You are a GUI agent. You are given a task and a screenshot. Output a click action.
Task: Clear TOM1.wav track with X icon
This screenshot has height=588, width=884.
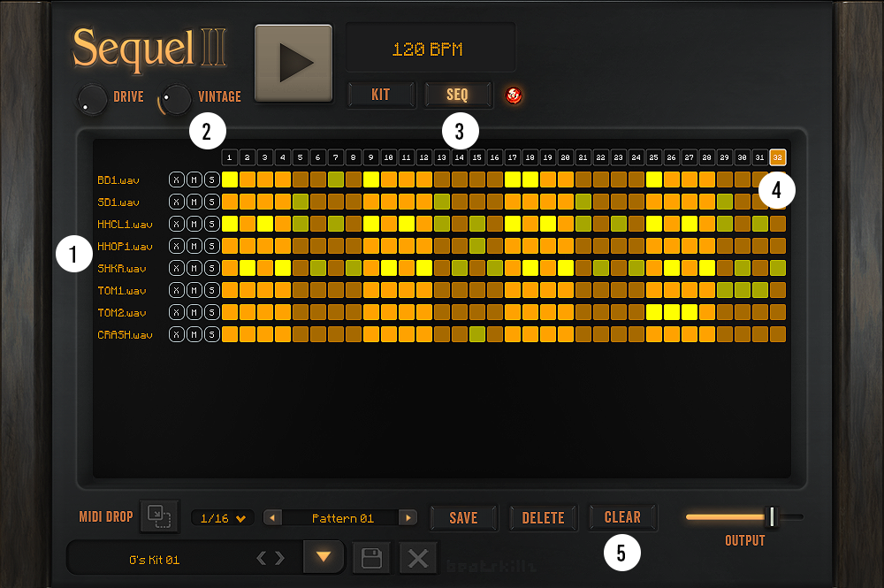click(177, 290)
